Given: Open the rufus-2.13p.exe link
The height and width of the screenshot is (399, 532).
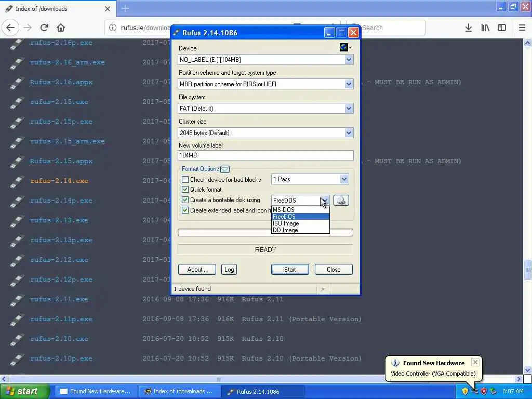Looking at the screenshot, I should point(61,240).
